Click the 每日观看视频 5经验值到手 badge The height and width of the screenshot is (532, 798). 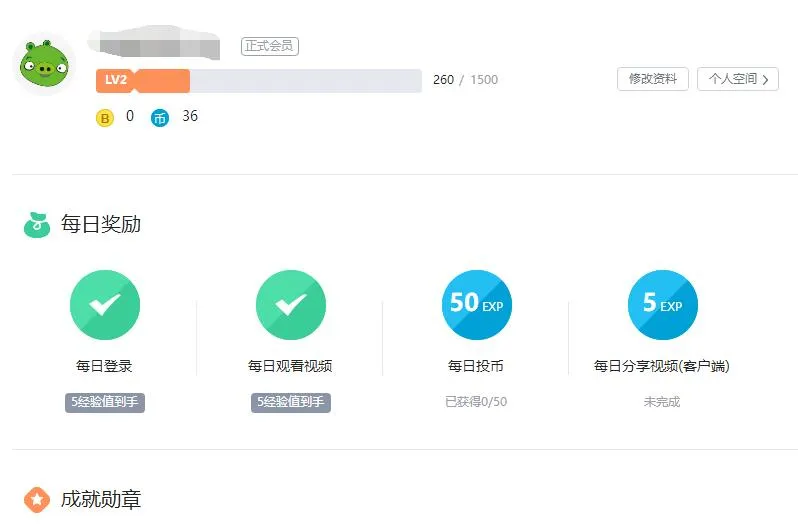point(291,402)
